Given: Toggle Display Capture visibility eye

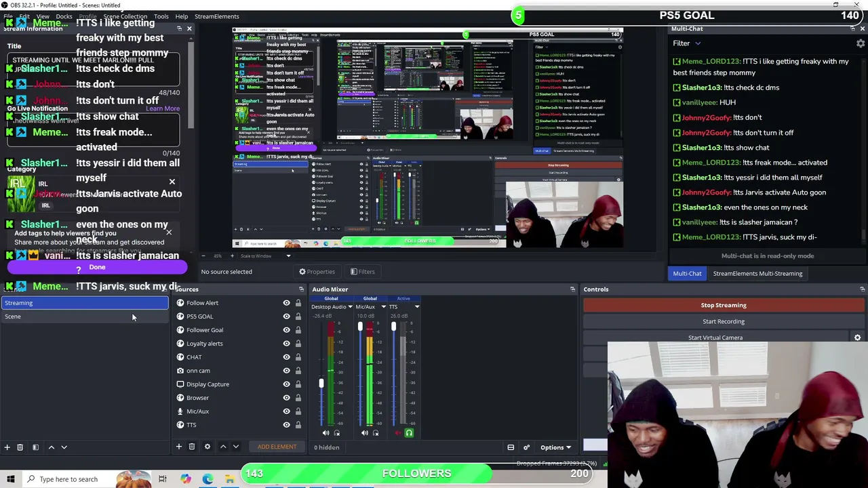Looking at the screenshot, I should click(x=286, y=384).
